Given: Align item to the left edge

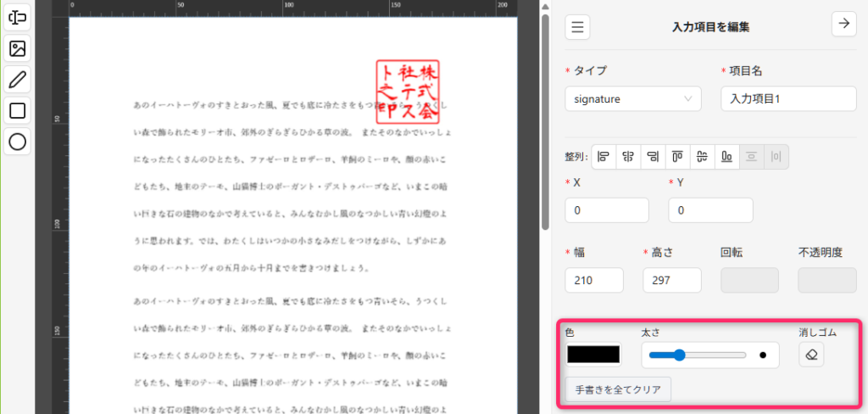Looking at the screenshot, I should click(604, 156).
